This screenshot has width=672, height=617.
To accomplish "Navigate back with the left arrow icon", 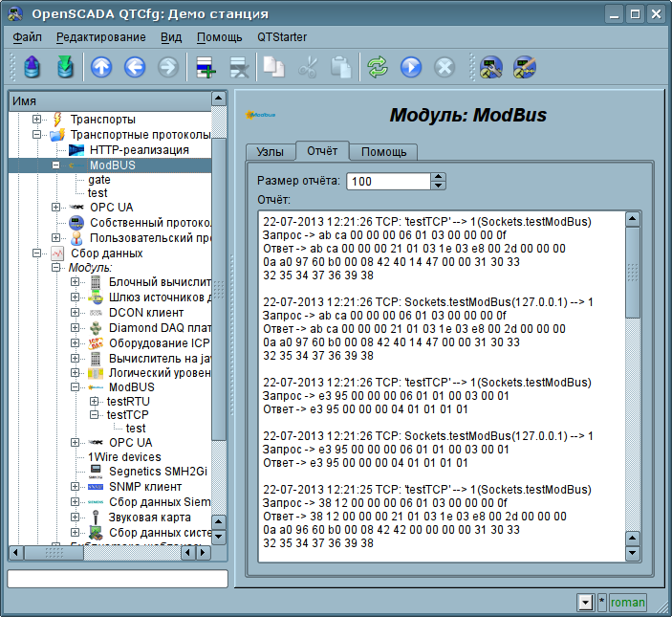I will tap(134, 67).
